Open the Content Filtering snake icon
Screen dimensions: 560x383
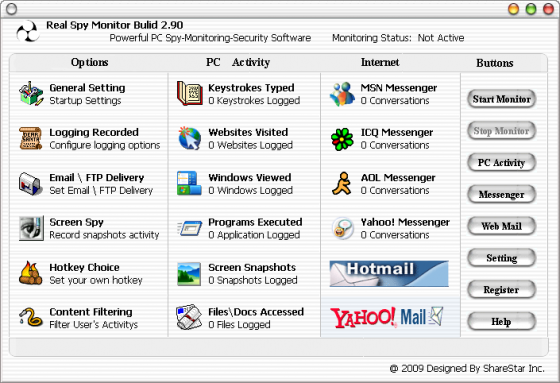point(31,317)
